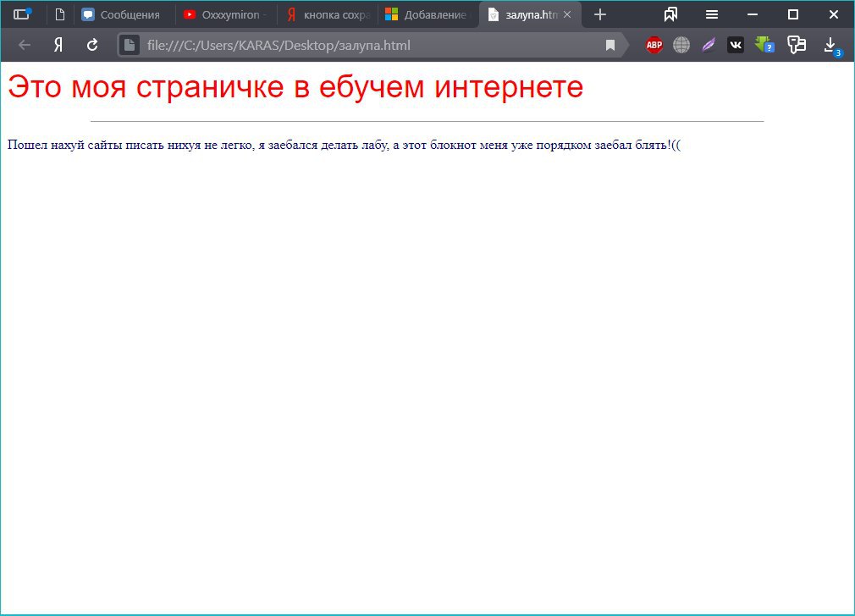Viewport: 855px width, 616px height.
Task: Open the Yandex home button
Action: (x=58, y=45)
